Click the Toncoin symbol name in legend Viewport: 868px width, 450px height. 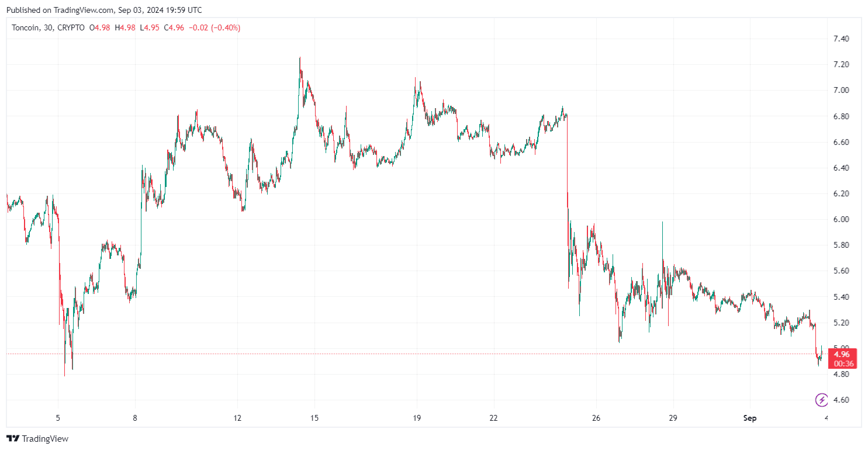(26, 27)
